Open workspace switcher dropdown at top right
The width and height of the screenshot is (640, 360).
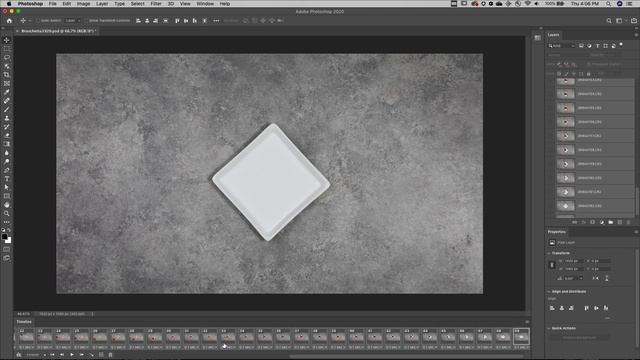[621, 20]
